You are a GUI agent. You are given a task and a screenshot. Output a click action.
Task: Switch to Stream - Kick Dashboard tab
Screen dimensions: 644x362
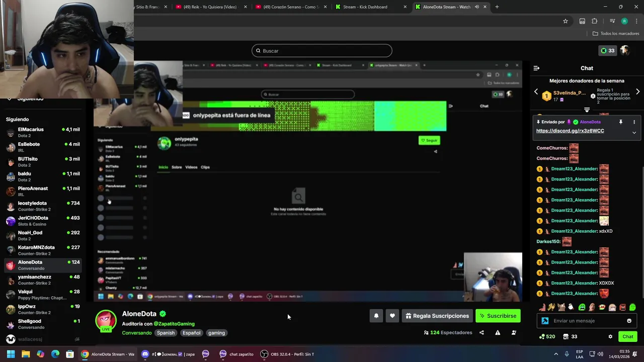pos(371,7)
